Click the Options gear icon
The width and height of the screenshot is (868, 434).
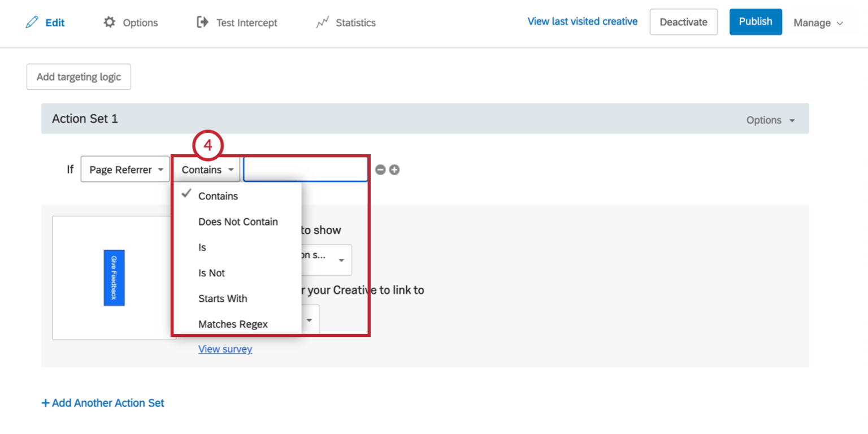(109, 22)
